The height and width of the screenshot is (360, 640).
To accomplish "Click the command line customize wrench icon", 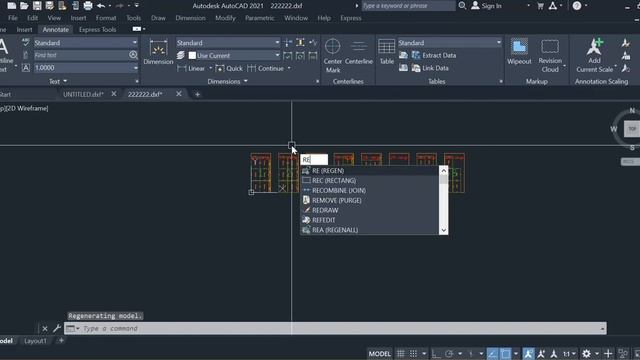I will (57, 329).
